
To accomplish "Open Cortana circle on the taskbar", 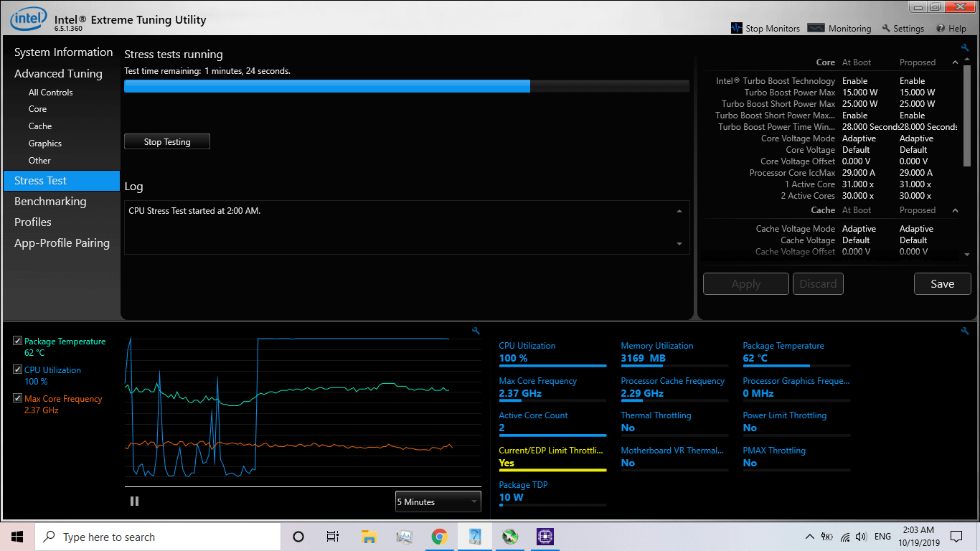I will pyautogui.click(x=298, y=537).
